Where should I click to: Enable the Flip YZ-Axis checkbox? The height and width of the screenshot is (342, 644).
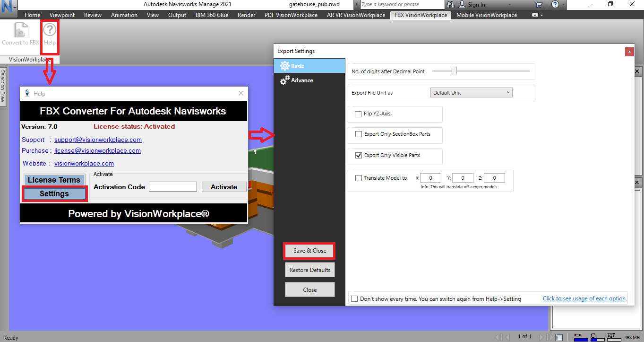coord(358,114)
